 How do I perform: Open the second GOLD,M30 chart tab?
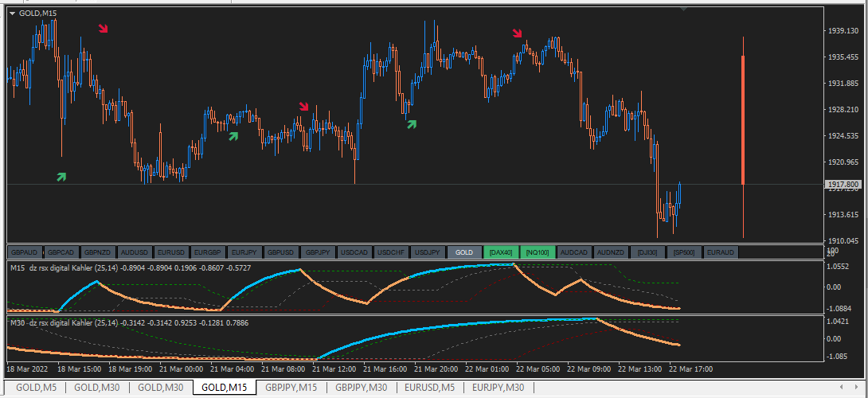tap(161, 388)
